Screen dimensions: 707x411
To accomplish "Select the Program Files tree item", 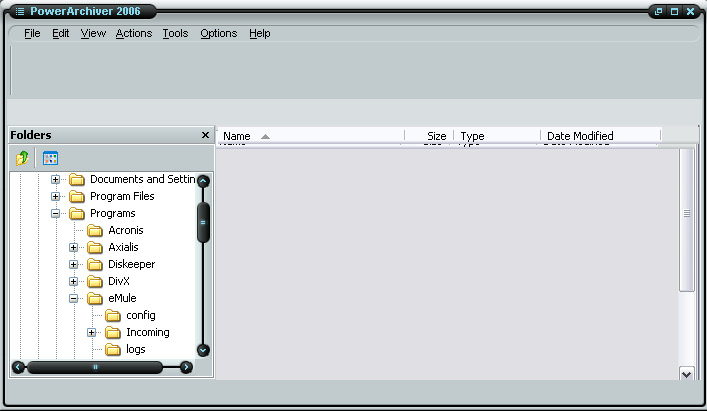I will (122, 196).
